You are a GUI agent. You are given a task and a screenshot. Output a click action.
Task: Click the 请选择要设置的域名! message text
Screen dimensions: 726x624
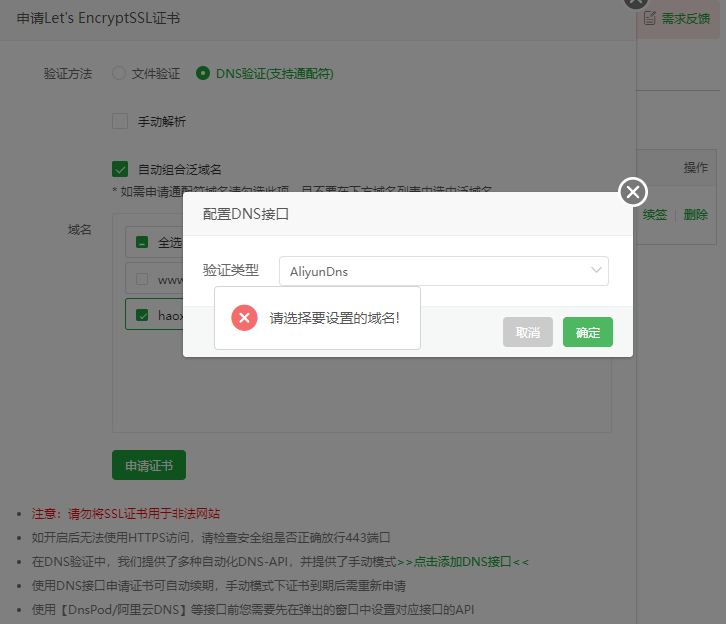pyautogui.click(x=334, y=318)
